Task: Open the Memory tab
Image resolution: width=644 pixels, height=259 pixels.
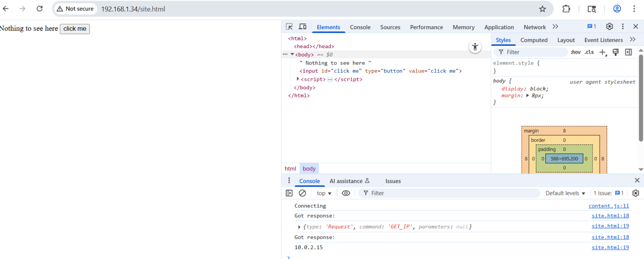Action: tap(463, 27)
